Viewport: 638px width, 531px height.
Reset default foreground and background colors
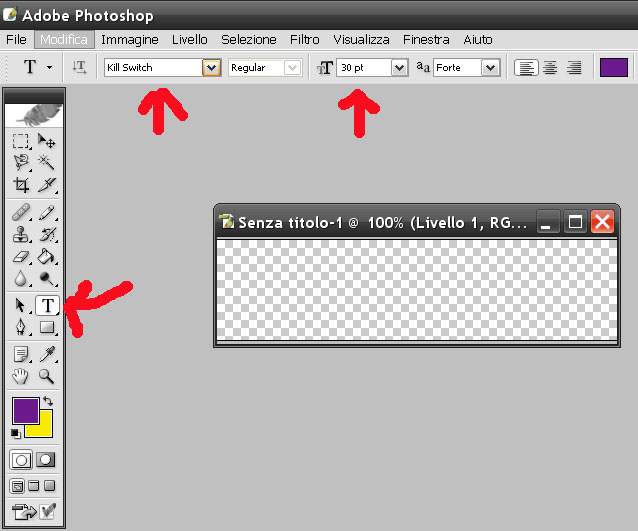click(x=15, y=434)
